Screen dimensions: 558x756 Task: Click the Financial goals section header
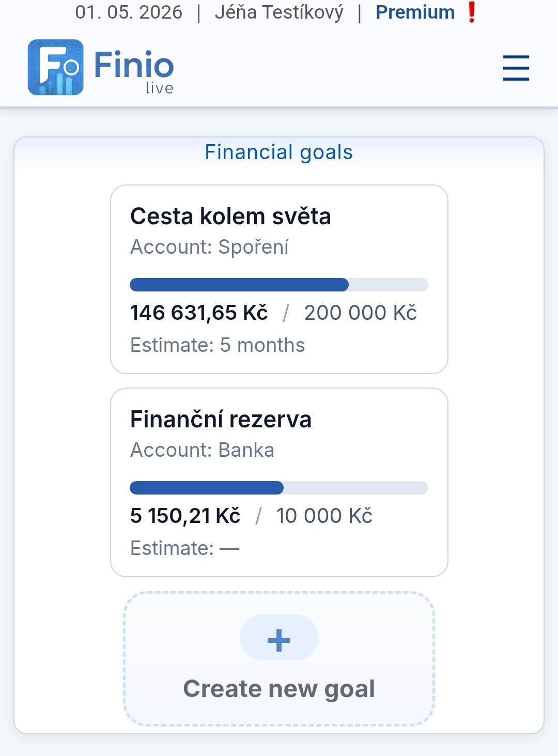(279, 152)
